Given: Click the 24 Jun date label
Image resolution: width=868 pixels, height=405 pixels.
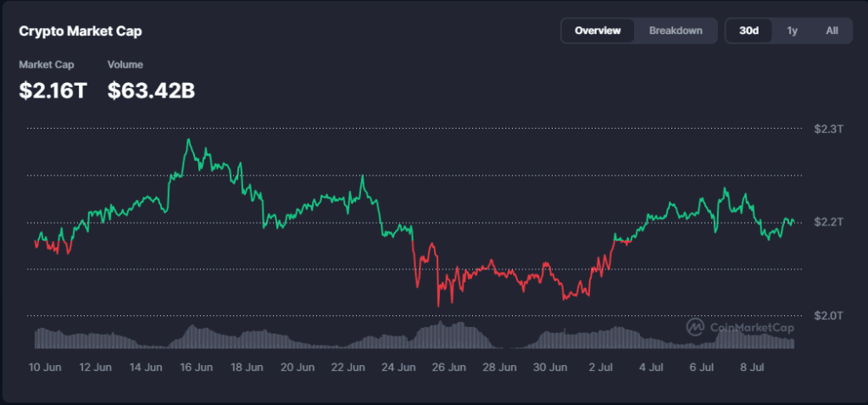Looking at the screenshot, I should coord(398,368).
